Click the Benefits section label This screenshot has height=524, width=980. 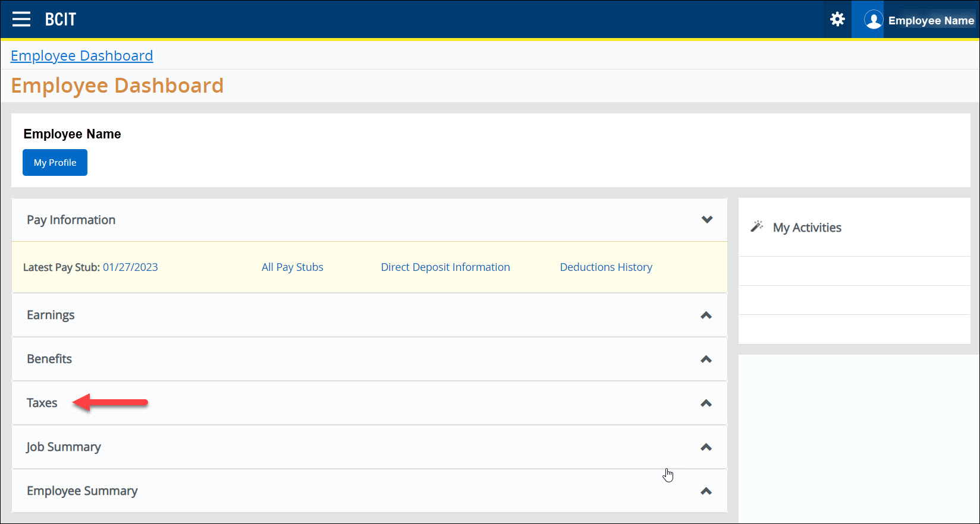click(x=49, y=359)
